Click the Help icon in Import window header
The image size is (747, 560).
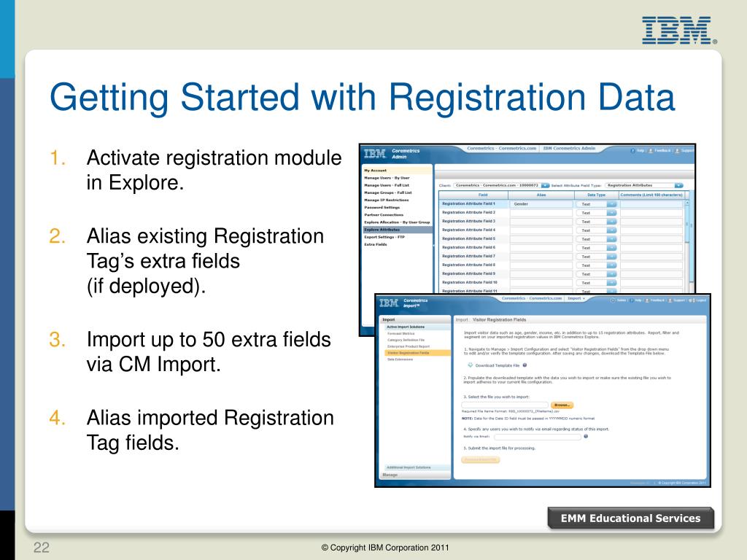(x=631, y=300)
